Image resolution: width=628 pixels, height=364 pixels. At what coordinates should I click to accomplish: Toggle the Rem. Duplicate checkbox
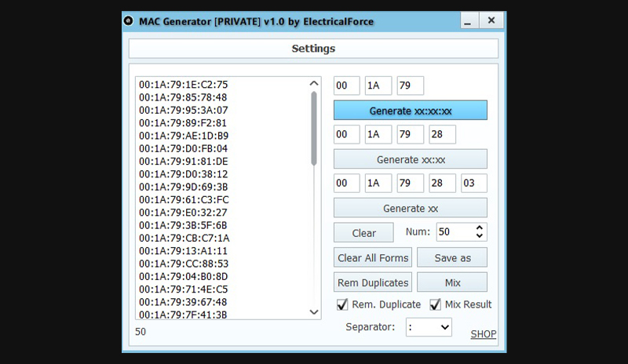coord(342,304)
